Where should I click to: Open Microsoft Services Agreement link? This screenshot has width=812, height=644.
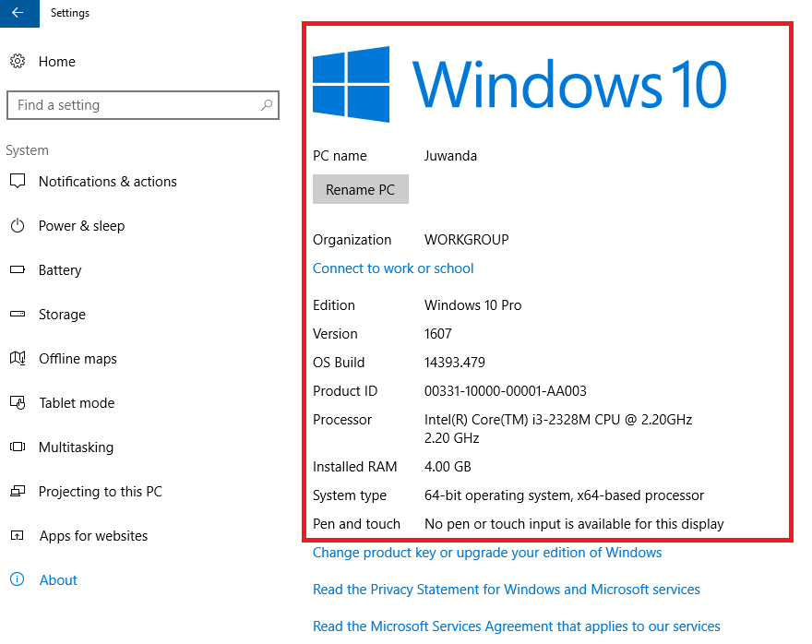click(517, 626)
